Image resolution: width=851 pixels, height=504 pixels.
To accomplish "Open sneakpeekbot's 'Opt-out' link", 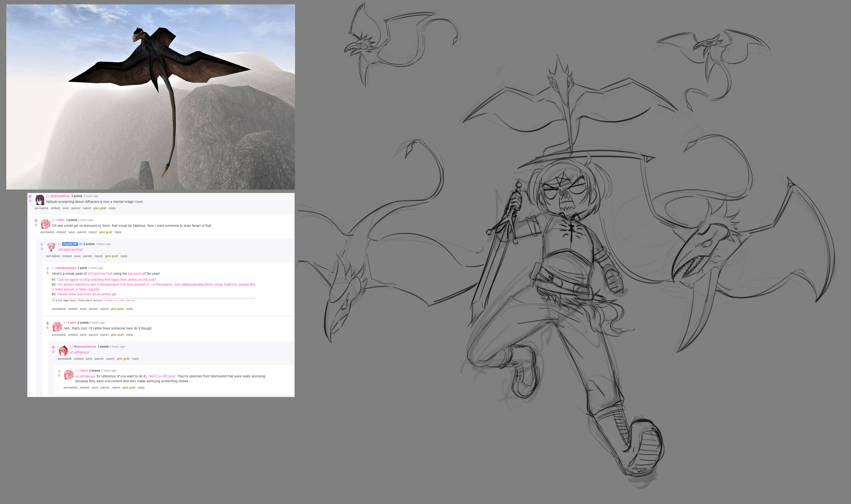I will coord(130,300).
